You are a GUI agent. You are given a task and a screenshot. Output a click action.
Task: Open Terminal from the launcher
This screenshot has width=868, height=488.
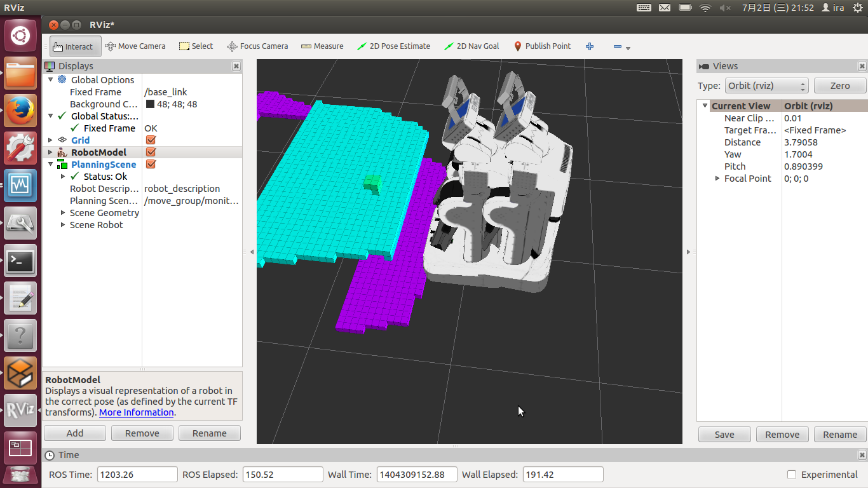point(20,261)
